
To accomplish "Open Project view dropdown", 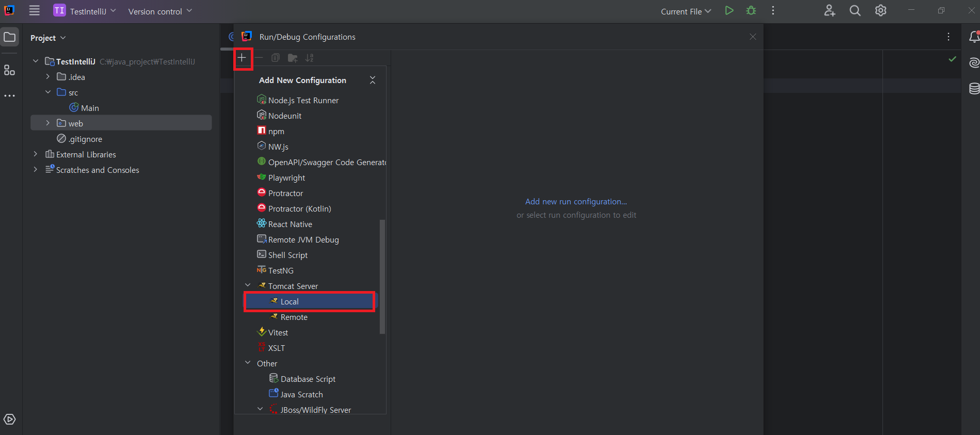I will 48,38.
